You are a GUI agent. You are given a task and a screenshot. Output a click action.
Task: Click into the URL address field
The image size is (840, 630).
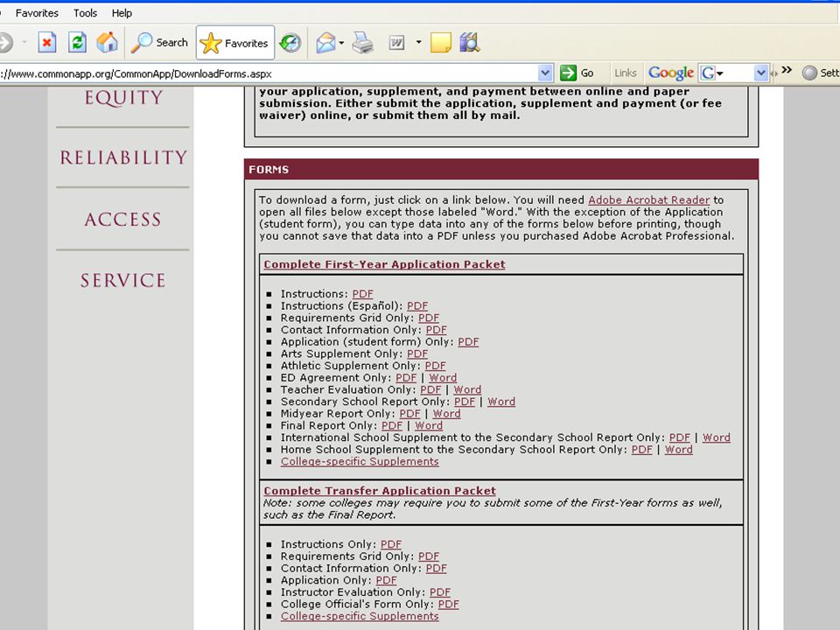click(x=268, y=73)
